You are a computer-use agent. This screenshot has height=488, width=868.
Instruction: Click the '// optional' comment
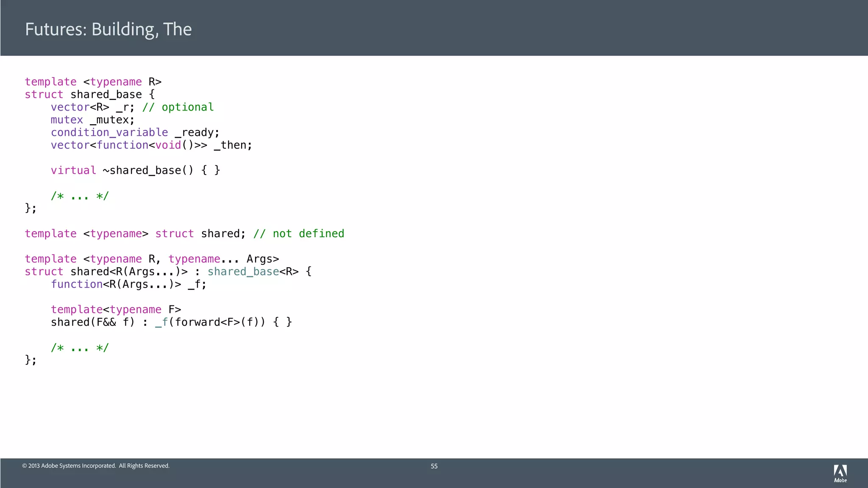pos(178,107)
